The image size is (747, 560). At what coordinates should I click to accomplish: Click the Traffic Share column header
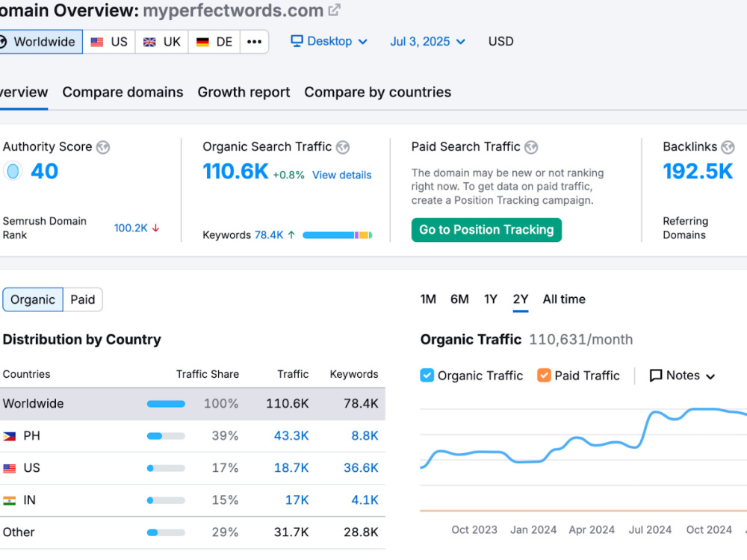(x=207, y=374)
